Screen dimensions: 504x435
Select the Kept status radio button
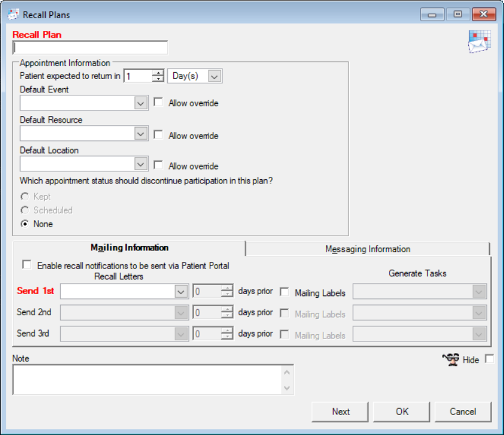point(25,196)
